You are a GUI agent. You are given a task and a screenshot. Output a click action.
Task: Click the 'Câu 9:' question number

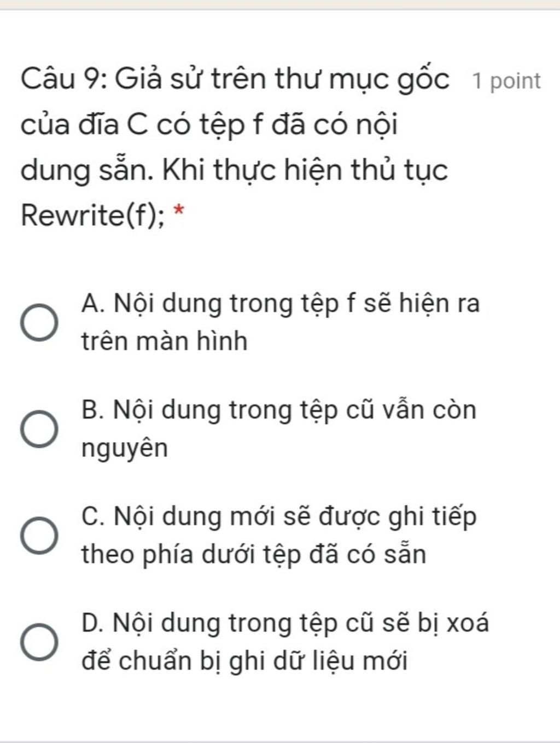63,79
